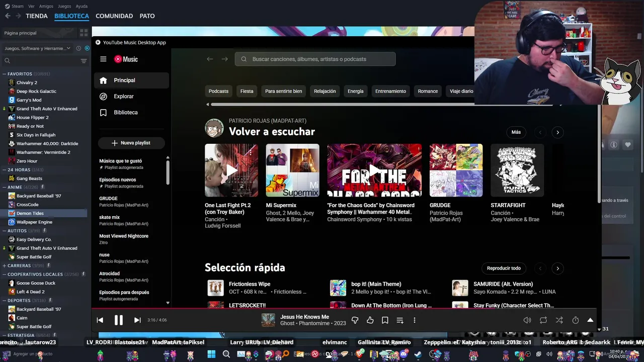644x362 pixels.
Task: Show next items in Volver a escuchar
Action: (557, 133)
